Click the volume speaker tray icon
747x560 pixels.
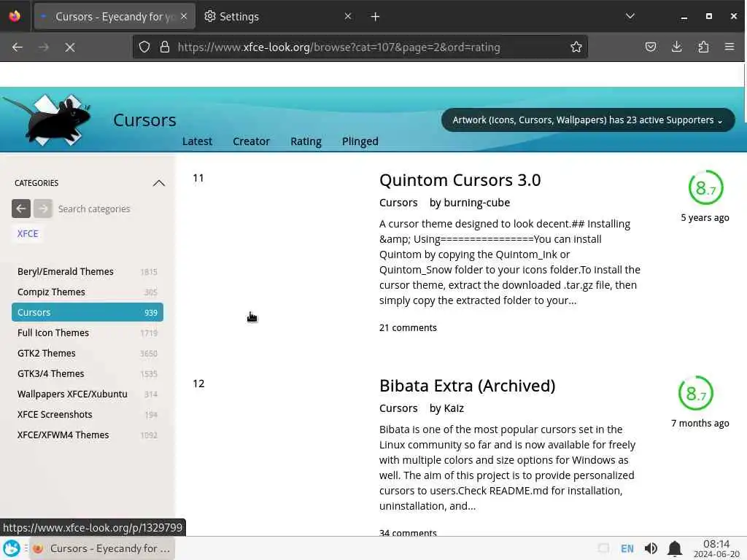pyautogui.click(x=650, y=548)
